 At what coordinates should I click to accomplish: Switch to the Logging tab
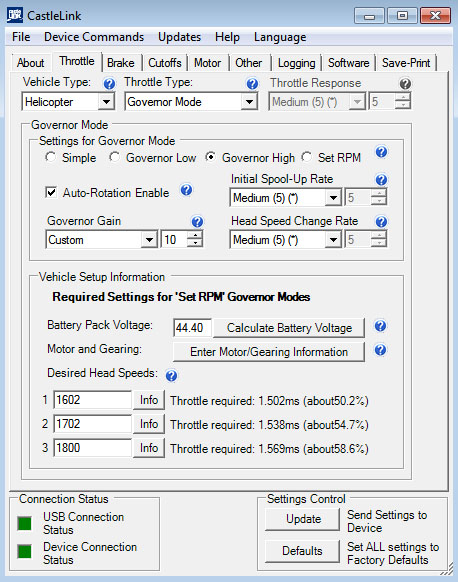[297, 63]
